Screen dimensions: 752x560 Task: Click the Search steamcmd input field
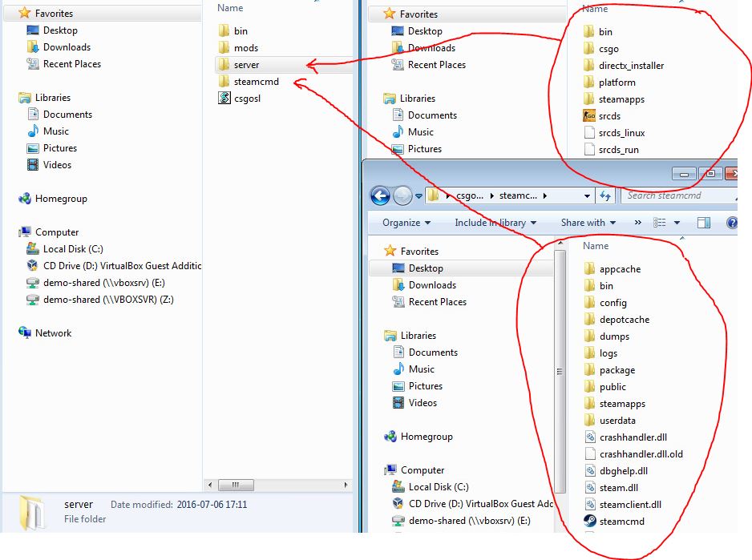tap(678, 195)
